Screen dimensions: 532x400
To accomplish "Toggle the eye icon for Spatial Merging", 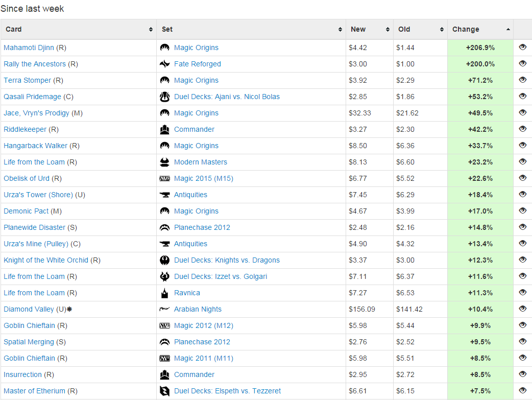I will (x=522, y=341).
